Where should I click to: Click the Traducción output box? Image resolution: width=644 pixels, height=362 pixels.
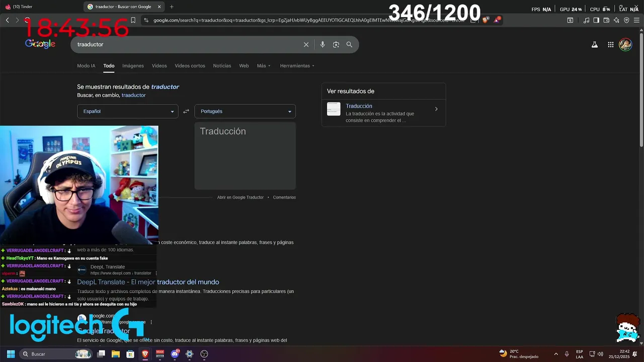[x=245, y=156]
